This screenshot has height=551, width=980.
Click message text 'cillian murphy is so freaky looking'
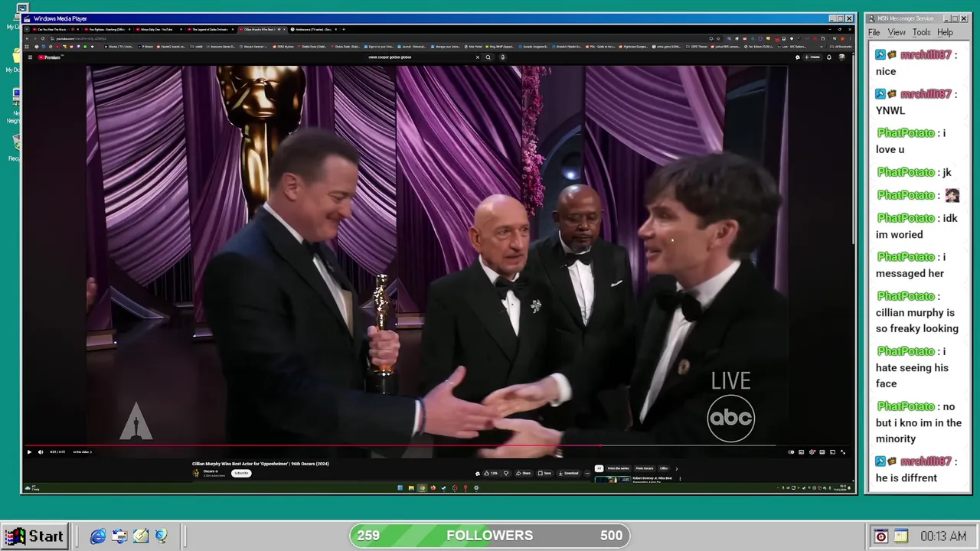point(917,321)
